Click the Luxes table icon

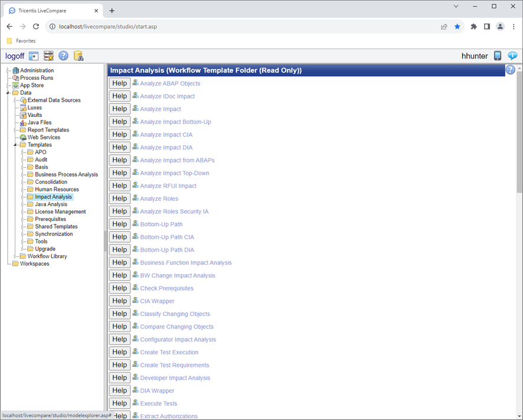point(23,108)
